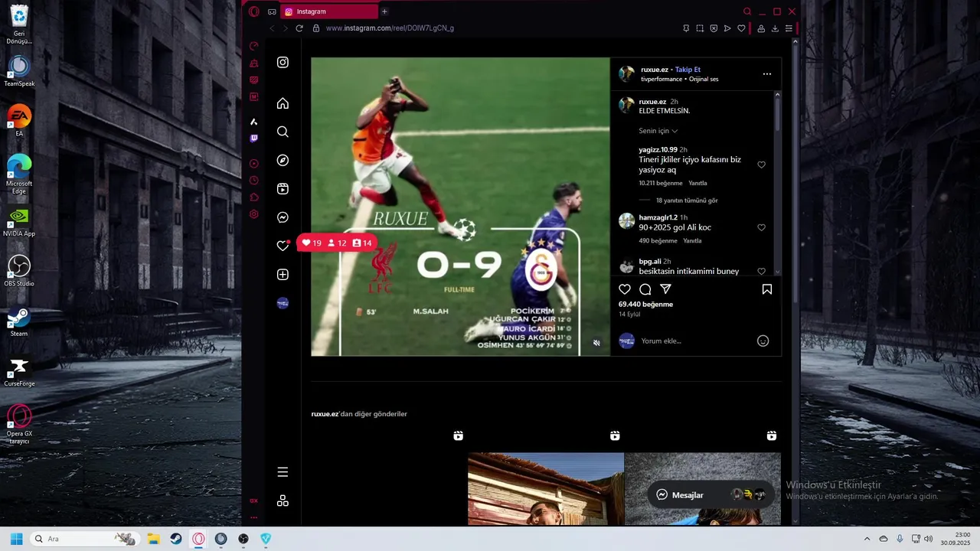This screenshot has width=980, height=551.
Task: Open the Instagram hamburger More menu
Action: pos(283,472)
